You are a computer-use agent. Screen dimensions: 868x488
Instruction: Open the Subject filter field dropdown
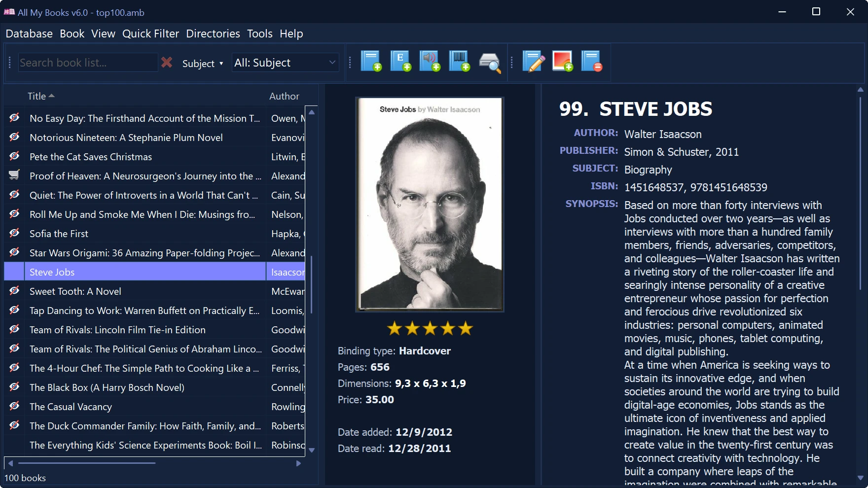coord(203,64)
